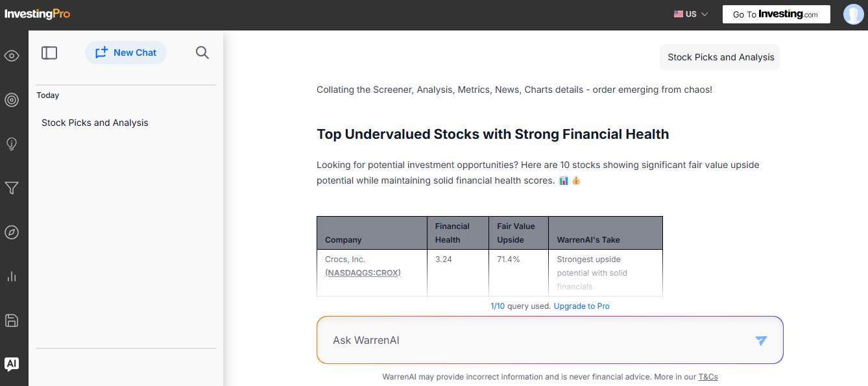
Task: Open the bar chart icon in sidebar
Action: [12, 276]
